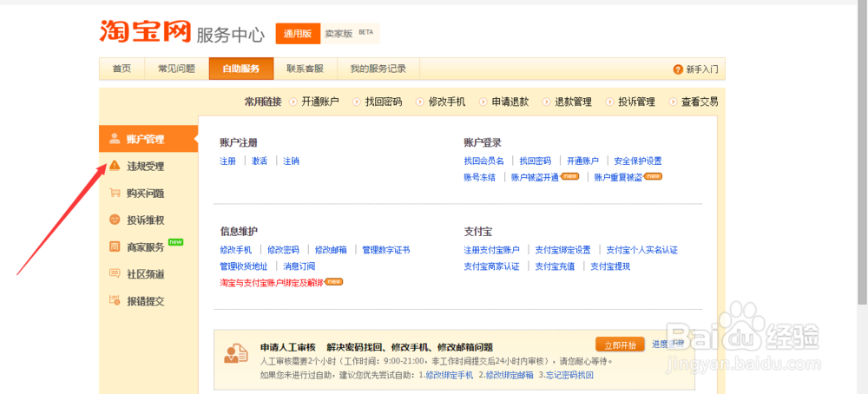Switch to 通用版 service center
868x394 pixels.
tap(298, 33)
